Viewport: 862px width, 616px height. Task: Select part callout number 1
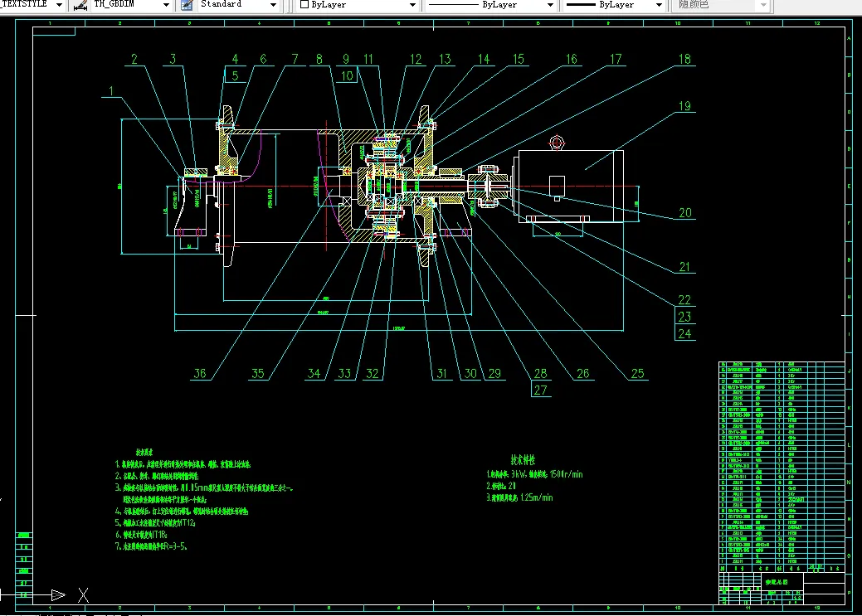(112, 90)
